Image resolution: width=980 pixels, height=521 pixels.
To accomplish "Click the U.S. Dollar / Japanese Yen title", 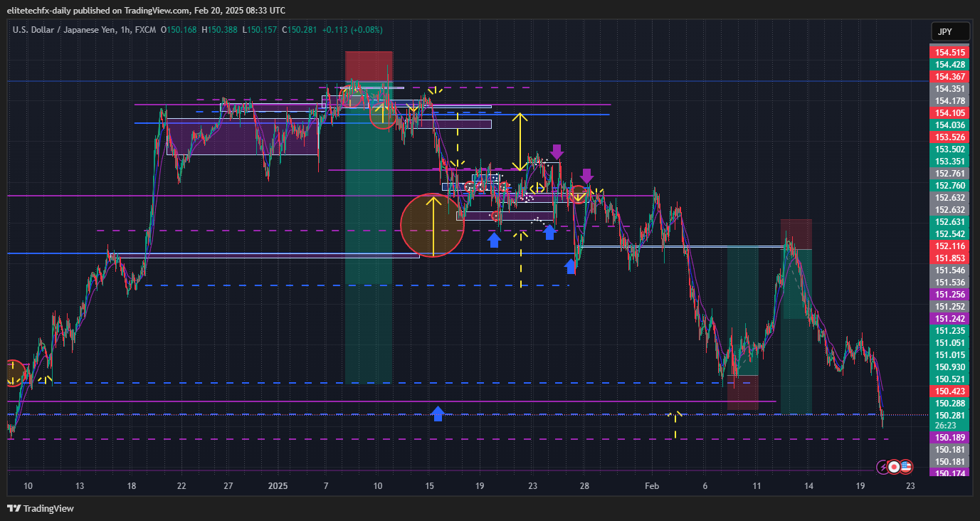I will coord(63,30).
